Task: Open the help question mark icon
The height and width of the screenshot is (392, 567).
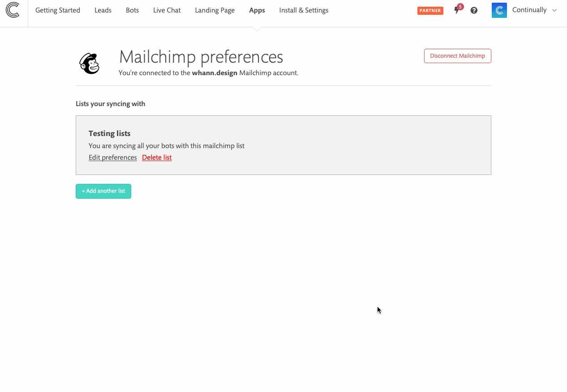Action: click(474, 10)
